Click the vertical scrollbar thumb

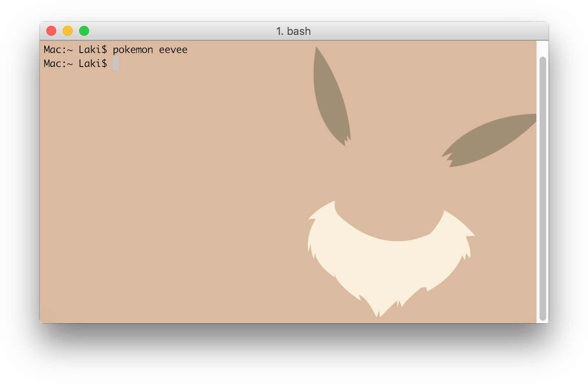(x=542, y=189)
